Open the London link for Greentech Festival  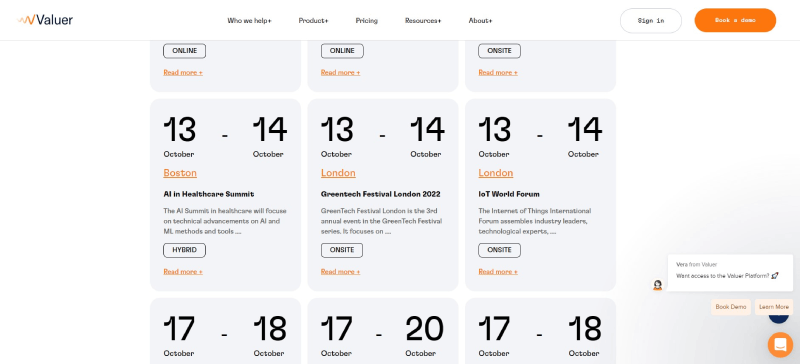pyautogui.click(x=338, y=173)
